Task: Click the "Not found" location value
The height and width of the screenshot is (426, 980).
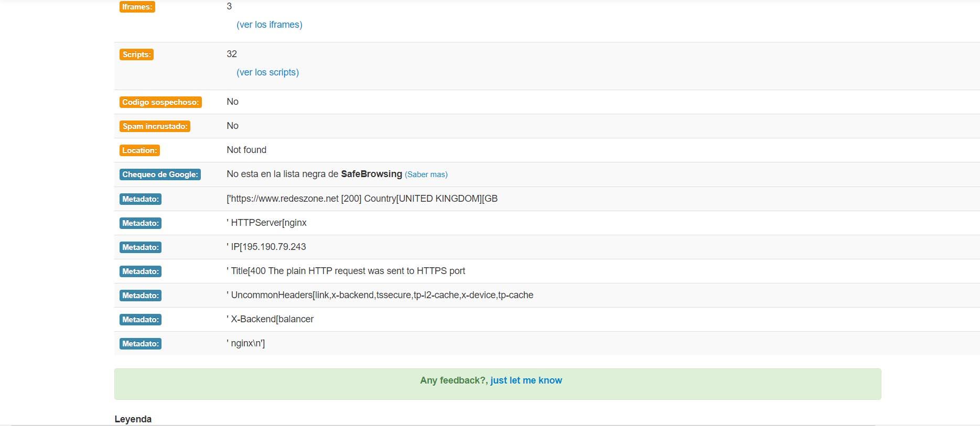Action: 246,150
